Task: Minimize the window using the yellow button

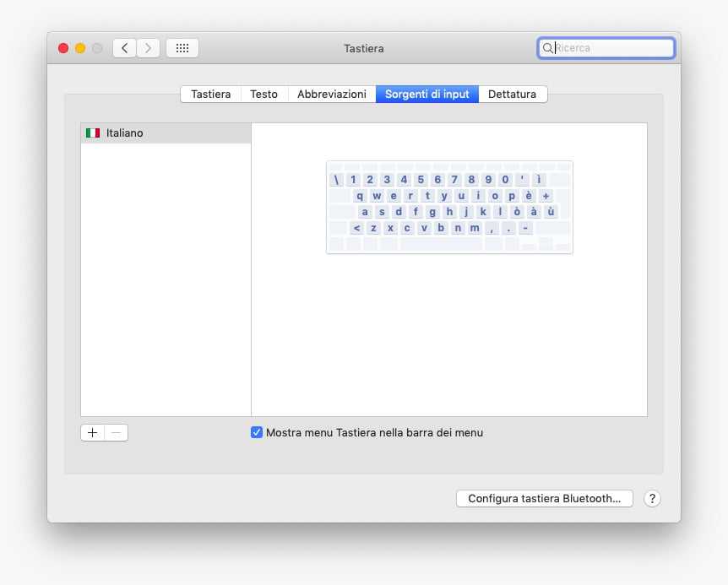Action: pyautogui.click(x=80, y=48)
